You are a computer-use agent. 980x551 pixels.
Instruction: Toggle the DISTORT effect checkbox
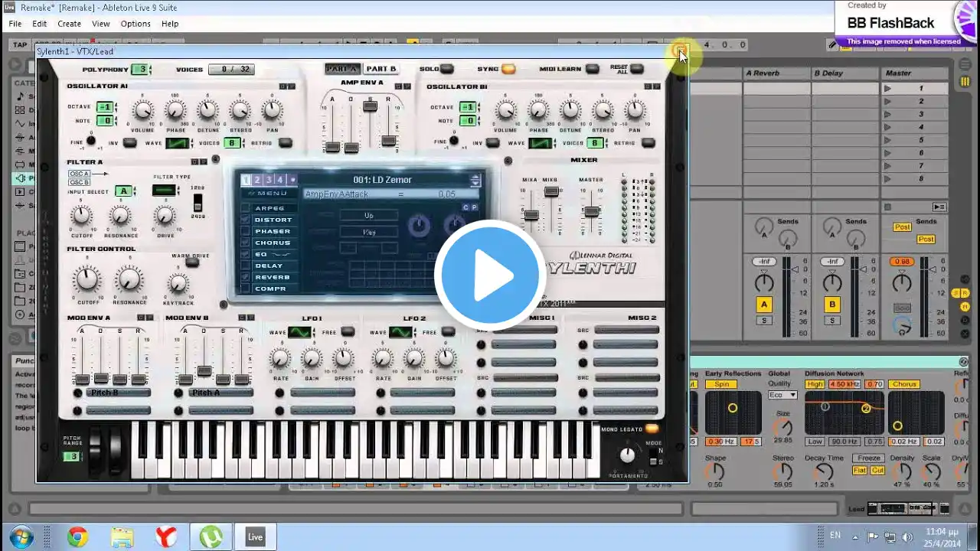click(246, 220)
